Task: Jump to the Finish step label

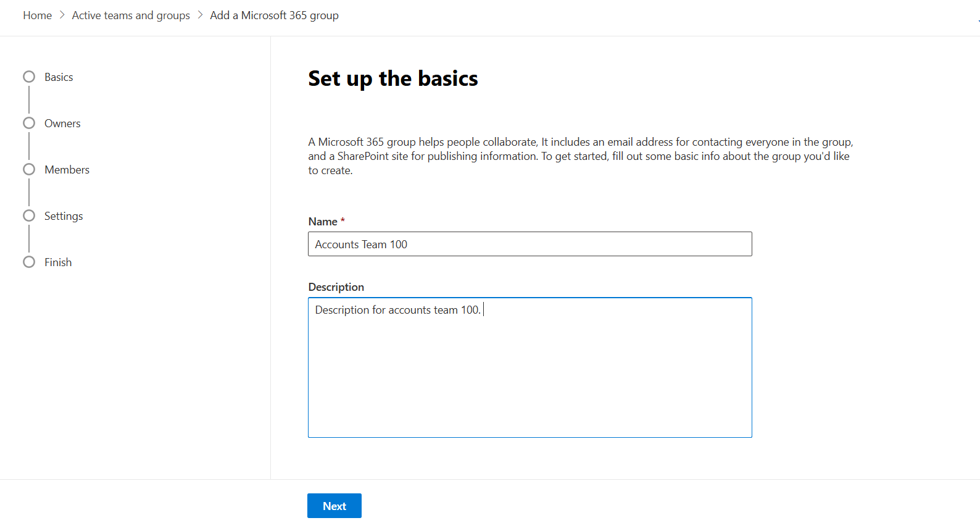Action: [x=58, y=262]
